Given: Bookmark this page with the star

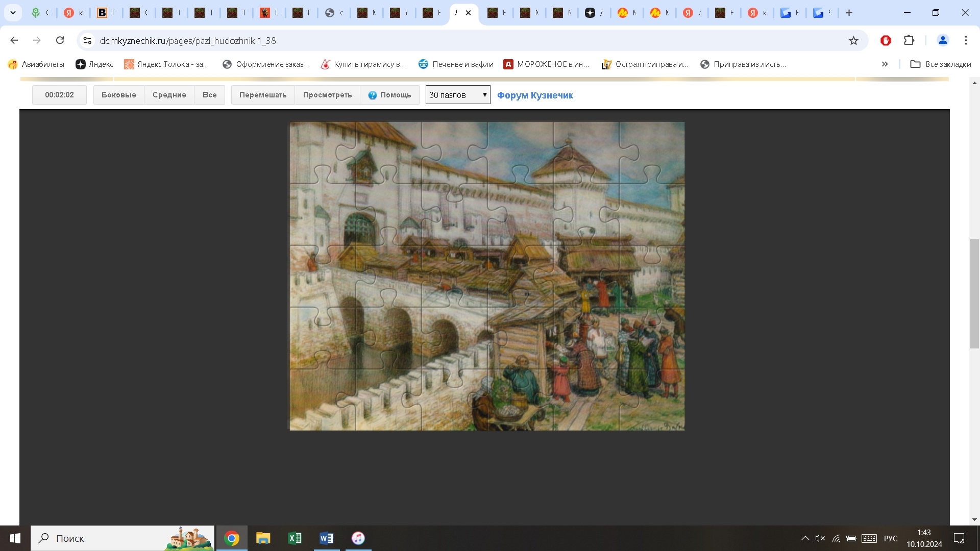Looking at the screenshot, I should point(853,40).
